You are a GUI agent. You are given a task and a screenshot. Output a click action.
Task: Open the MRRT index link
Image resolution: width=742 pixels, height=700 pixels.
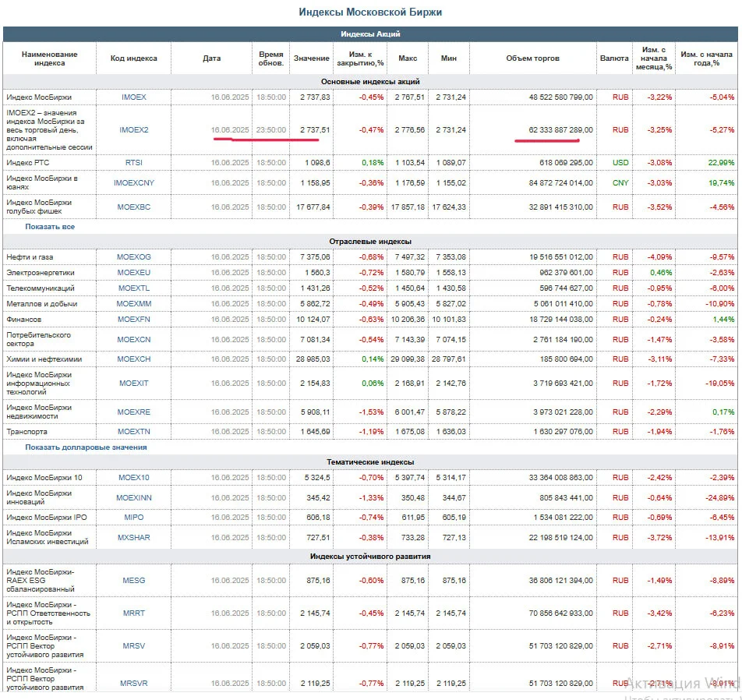point(134,613)
